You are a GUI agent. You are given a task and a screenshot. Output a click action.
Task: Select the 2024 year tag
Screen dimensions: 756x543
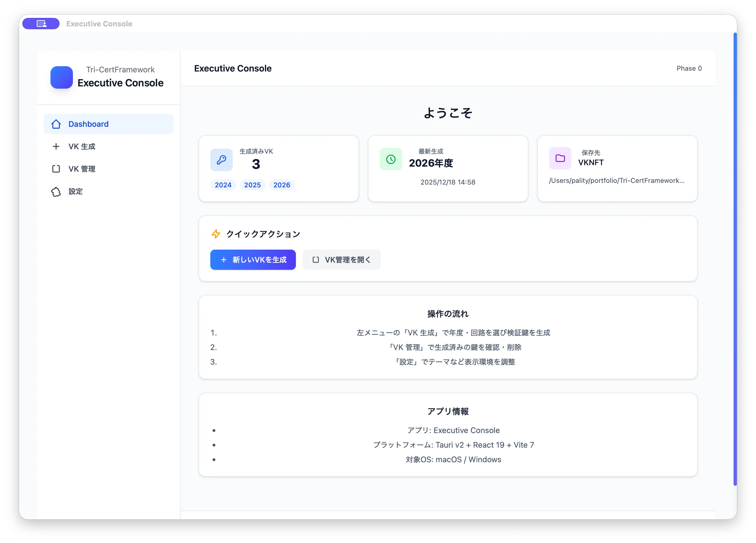pos(223,185)
